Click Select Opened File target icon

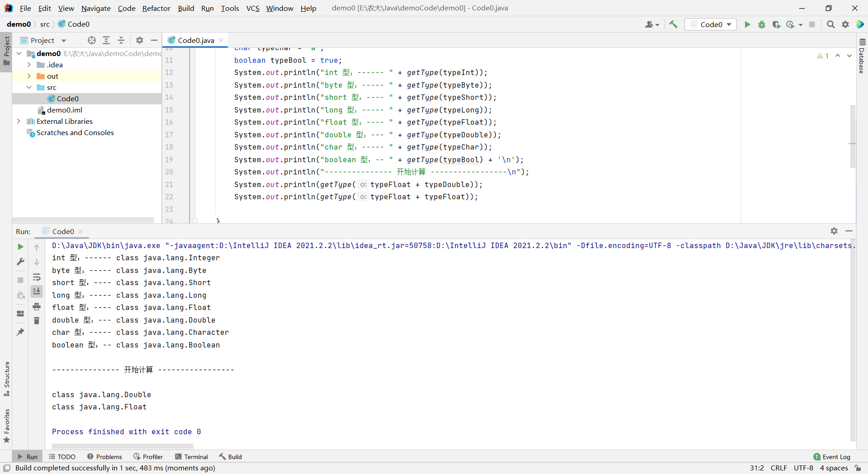[x=92, y=40]
